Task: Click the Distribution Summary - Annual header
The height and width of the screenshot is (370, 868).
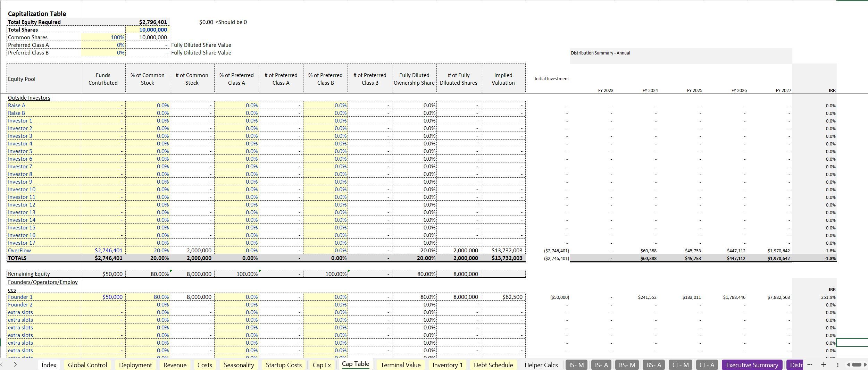Action: pyautogui.click(x=600, y=53)
